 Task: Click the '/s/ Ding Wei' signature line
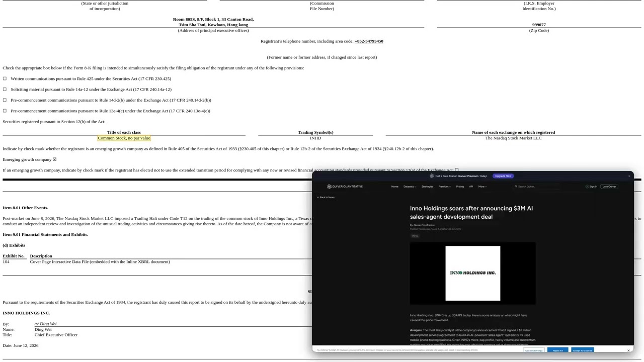point(46,324)
